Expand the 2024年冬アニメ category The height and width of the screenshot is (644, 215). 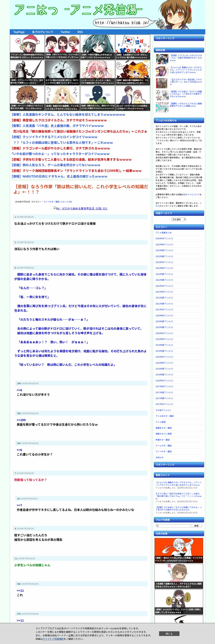tap(164, 239)
